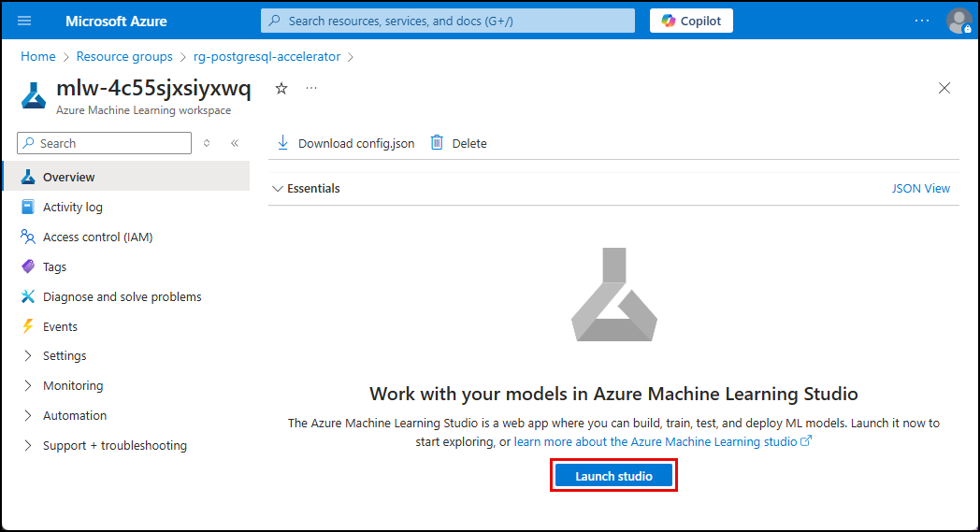
Task: Click the Copilot logo icon
Action: [669, 21]
